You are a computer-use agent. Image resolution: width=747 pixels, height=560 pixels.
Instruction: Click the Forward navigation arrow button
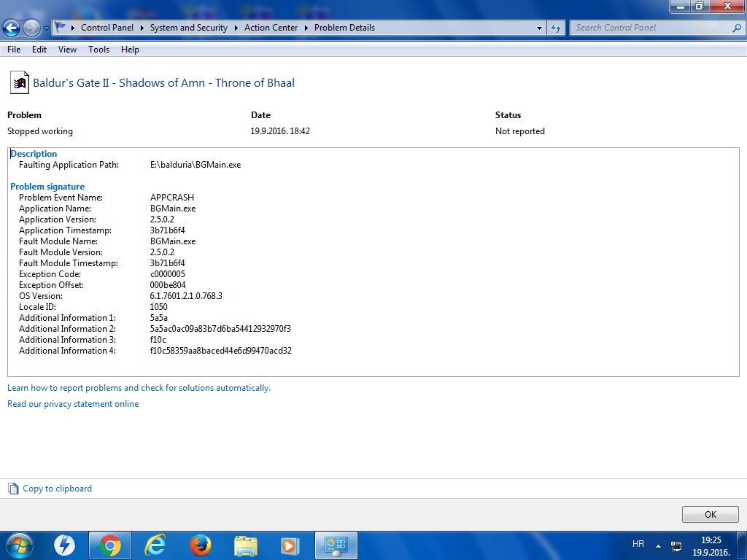31,28
